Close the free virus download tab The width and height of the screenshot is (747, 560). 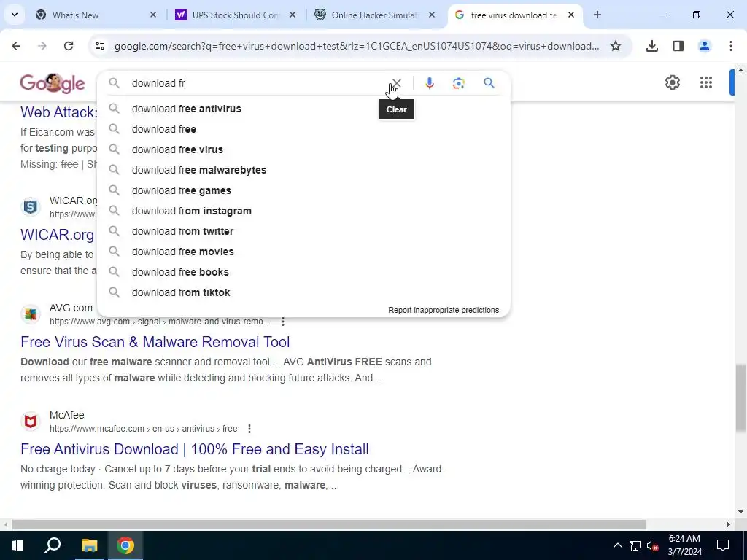(570, 15)
